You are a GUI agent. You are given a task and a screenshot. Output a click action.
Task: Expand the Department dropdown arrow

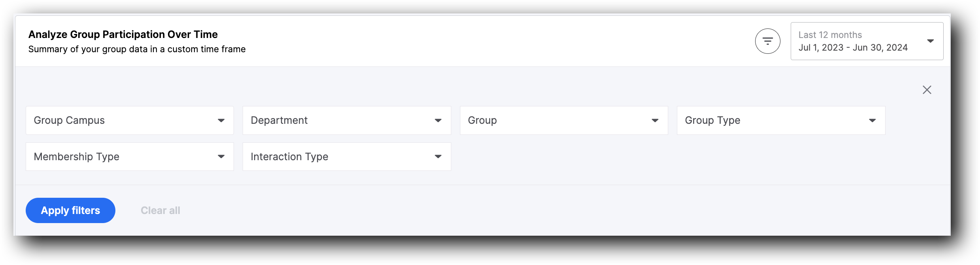click(x=438, y=120)
